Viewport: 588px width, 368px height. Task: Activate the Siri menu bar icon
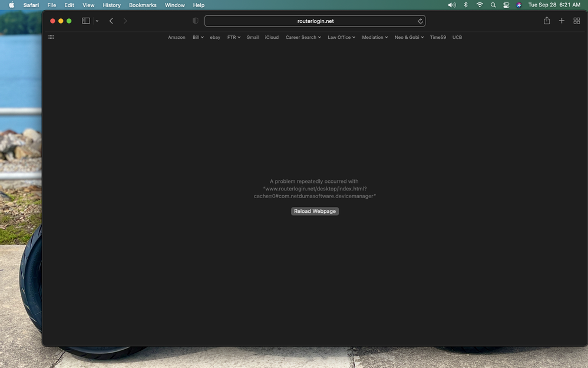[519, 5]
